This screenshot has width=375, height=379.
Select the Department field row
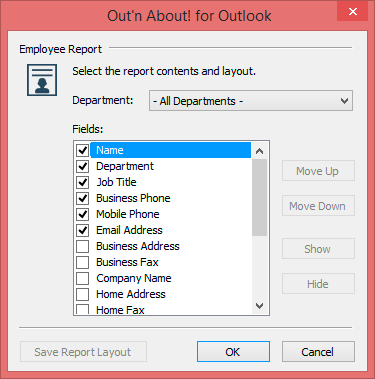171,166
